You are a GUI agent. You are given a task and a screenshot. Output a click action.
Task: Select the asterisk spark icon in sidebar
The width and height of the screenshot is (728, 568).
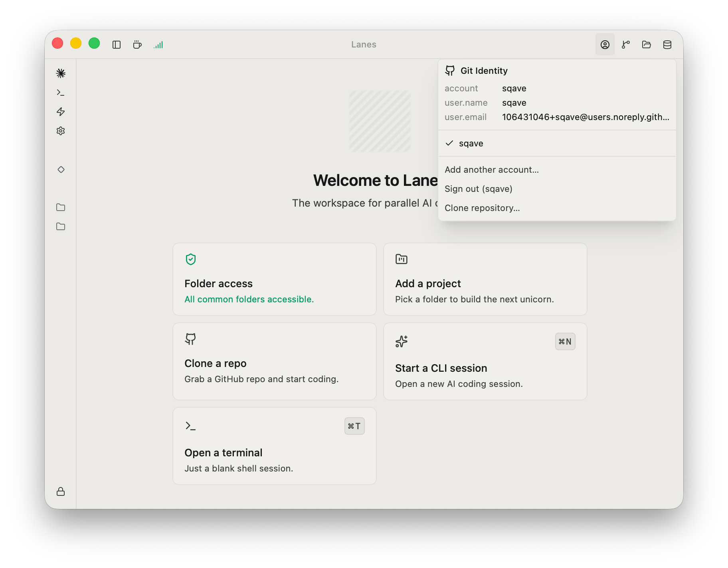coord(61,73)
